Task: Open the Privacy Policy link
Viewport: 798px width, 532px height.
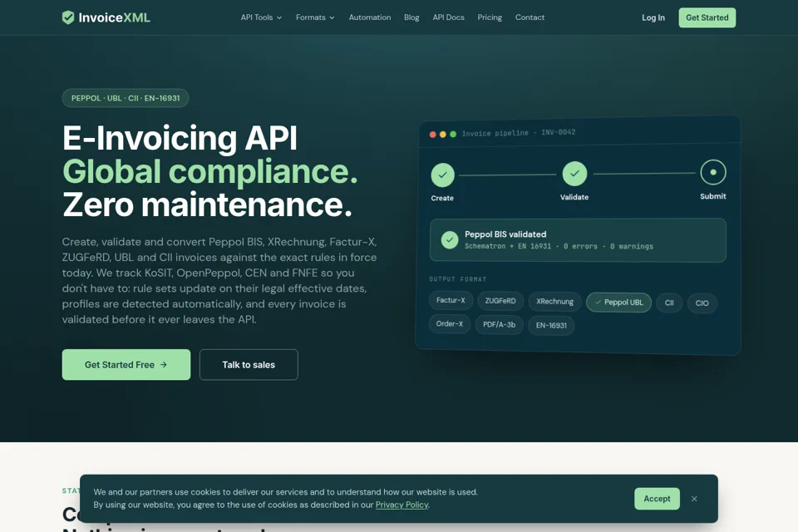Action: pos(402,505)
